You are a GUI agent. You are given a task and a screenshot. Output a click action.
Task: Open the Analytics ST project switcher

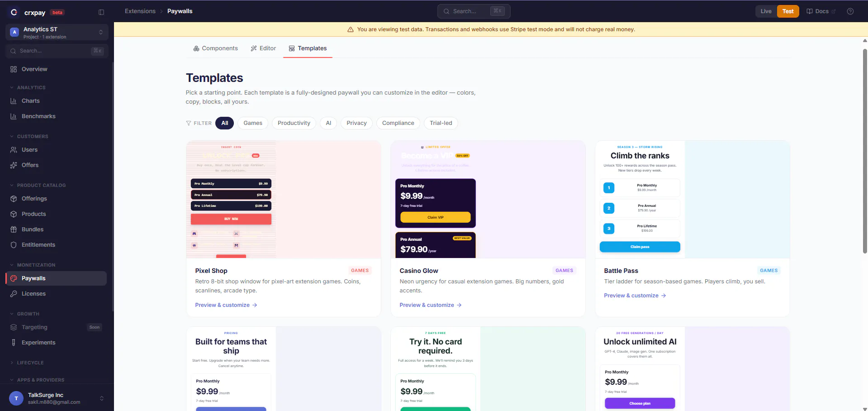57,32
